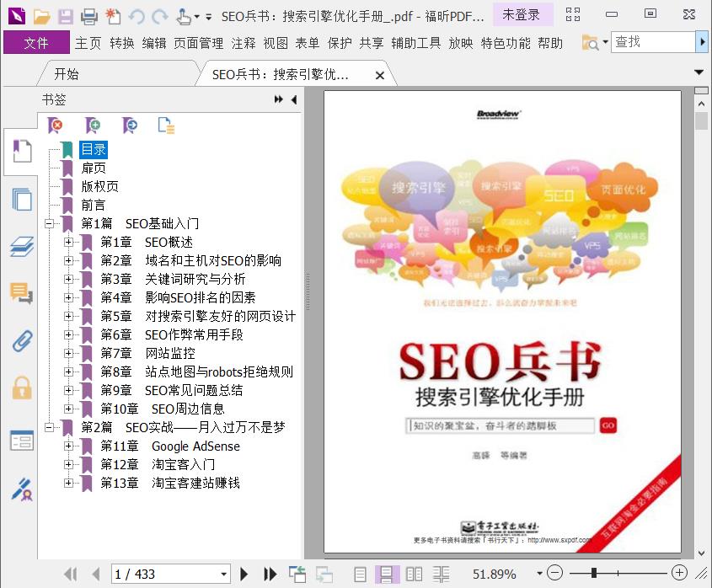Open the hand tool dropdown arrow
Viewport: 712px width, 588px height.
[x=196, y=17]
